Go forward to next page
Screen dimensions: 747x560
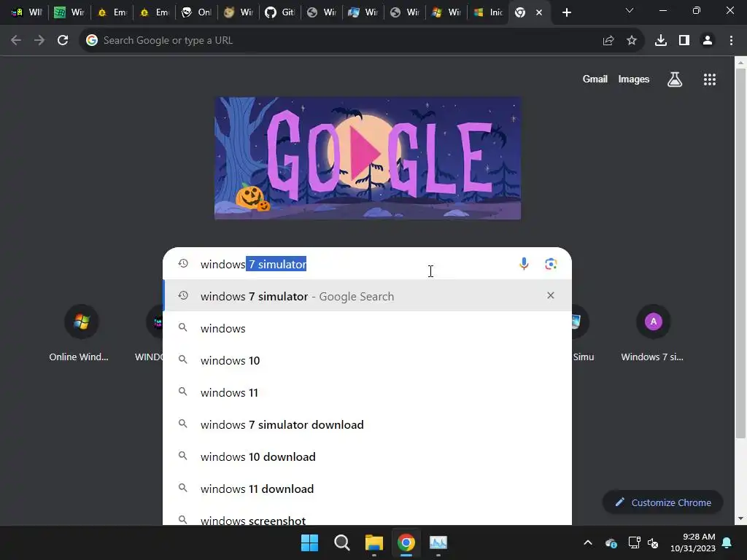pos(39,41)
